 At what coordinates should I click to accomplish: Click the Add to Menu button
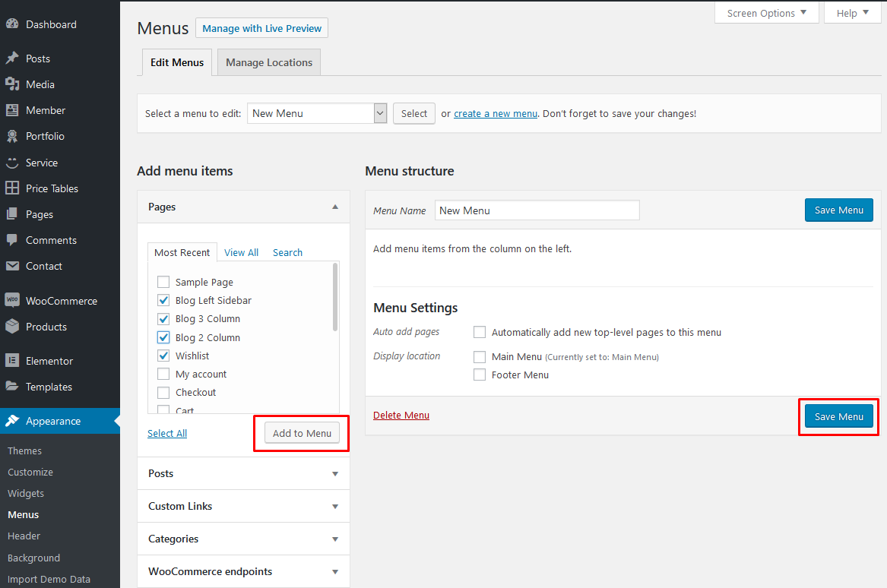tap(302, 433)
